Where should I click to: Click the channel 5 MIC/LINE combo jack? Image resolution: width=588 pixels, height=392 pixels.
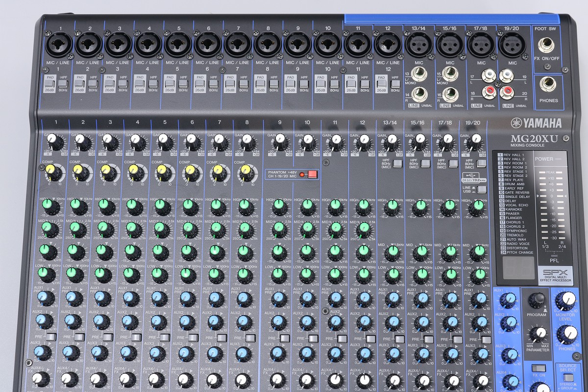[x=177, y=45]
